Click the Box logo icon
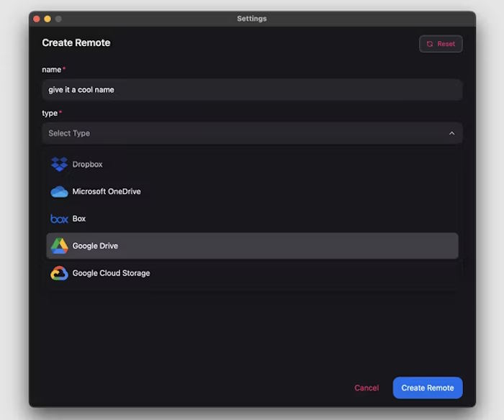Viewport: 504px width, 420px height. 59,219
